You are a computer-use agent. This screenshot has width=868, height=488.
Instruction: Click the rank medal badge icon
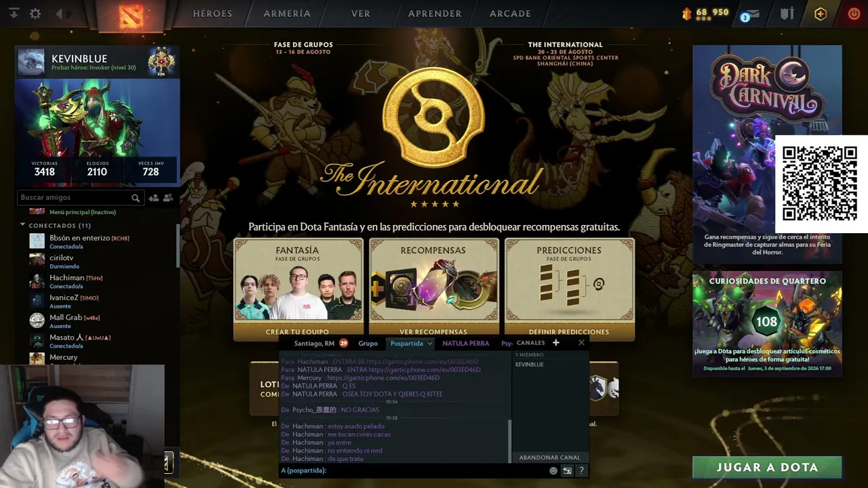tap(161, 62)
